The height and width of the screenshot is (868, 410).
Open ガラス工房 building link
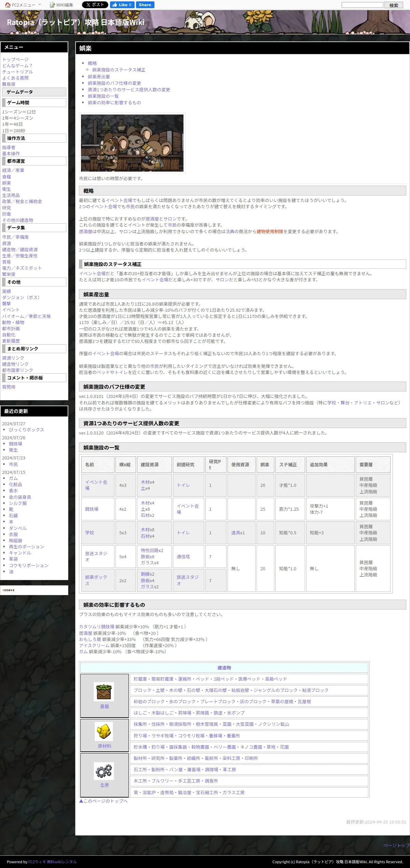(x=233, y=792)
